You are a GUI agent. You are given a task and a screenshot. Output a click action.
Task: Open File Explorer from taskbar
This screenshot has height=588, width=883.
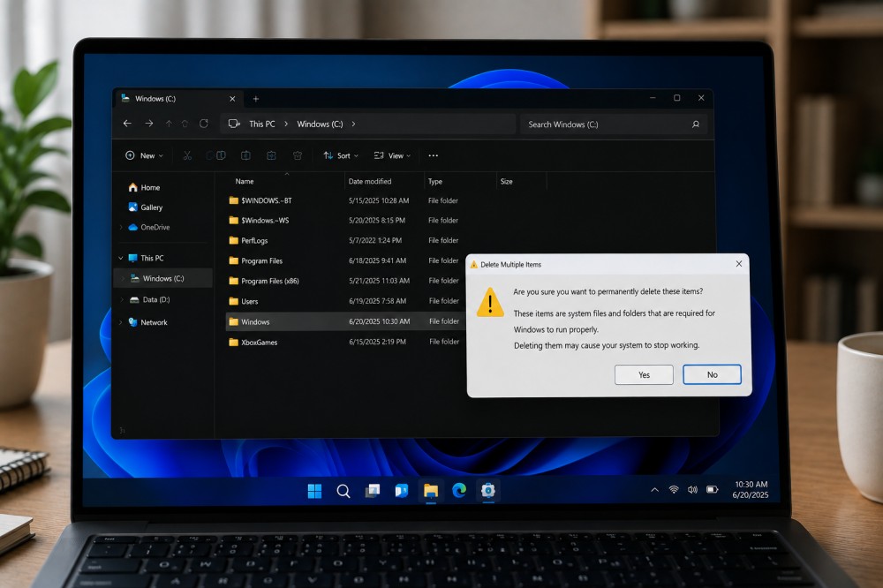point(431,491)
